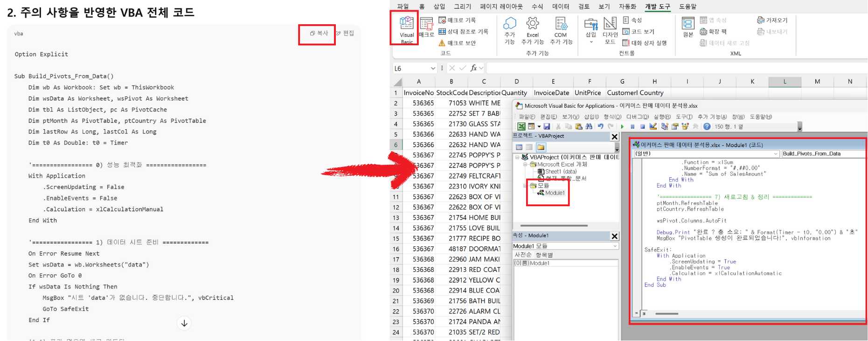Click 코드 보기 in the ribbon
The height and width of the screenshot is (341, 868).
point(639,31)
